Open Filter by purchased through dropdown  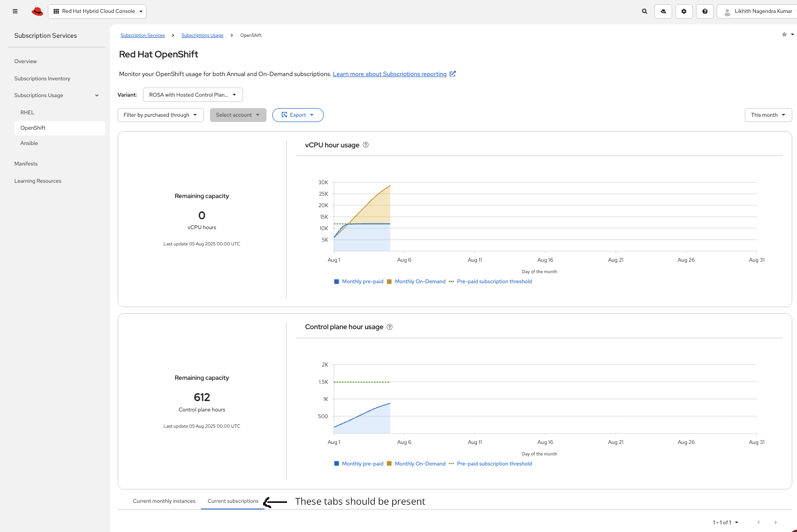coord(161,115)
